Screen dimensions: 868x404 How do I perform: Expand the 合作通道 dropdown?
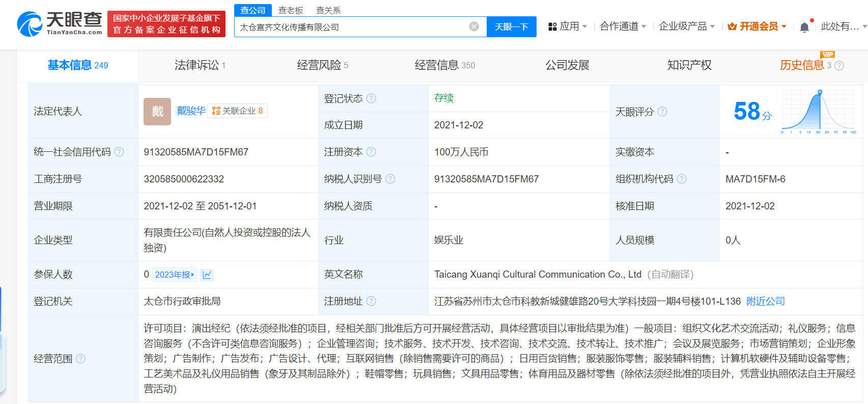(x=623, y=26)
